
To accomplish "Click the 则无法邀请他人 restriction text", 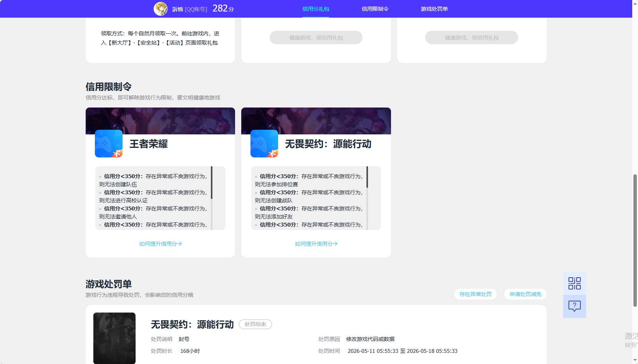I will (118, 217).
